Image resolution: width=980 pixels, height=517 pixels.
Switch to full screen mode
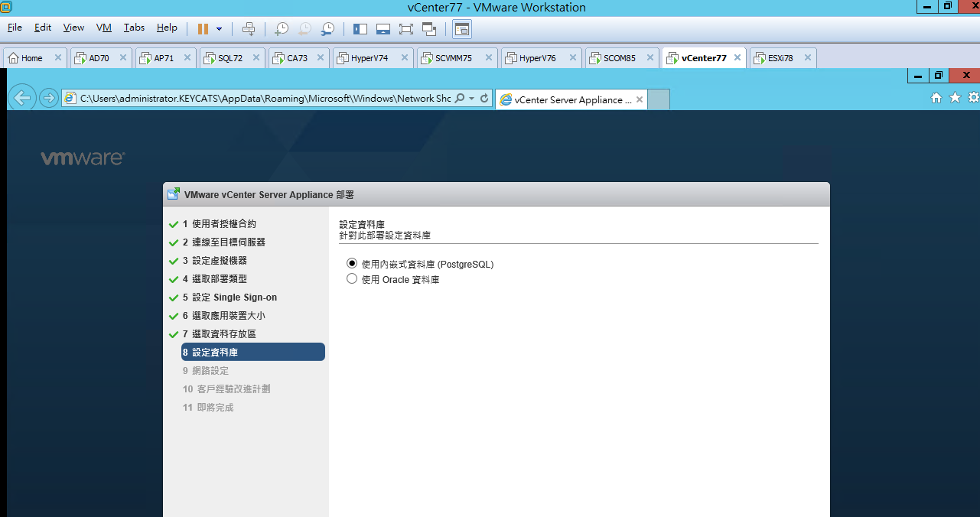click(x=406, y=28)
